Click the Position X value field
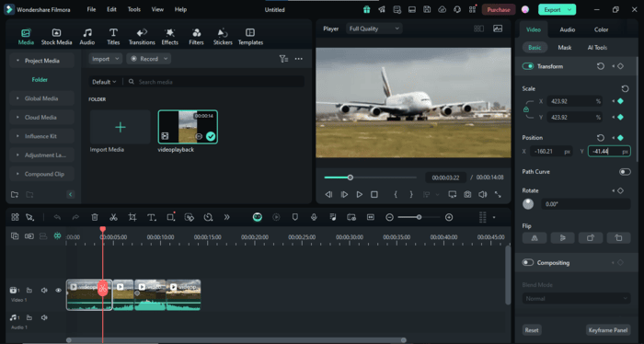 (551, 152)
